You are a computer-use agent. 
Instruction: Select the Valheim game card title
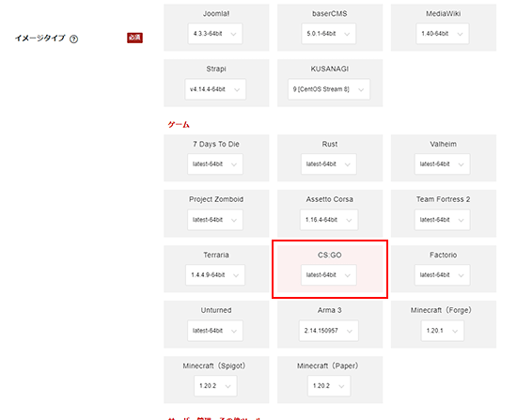point(443,144)
